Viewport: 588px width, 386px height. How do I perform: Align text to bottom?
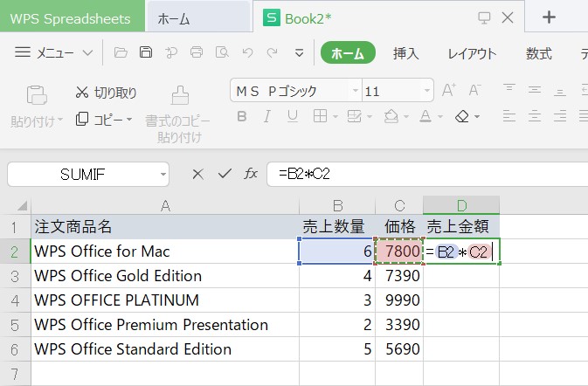coord(560,91)
